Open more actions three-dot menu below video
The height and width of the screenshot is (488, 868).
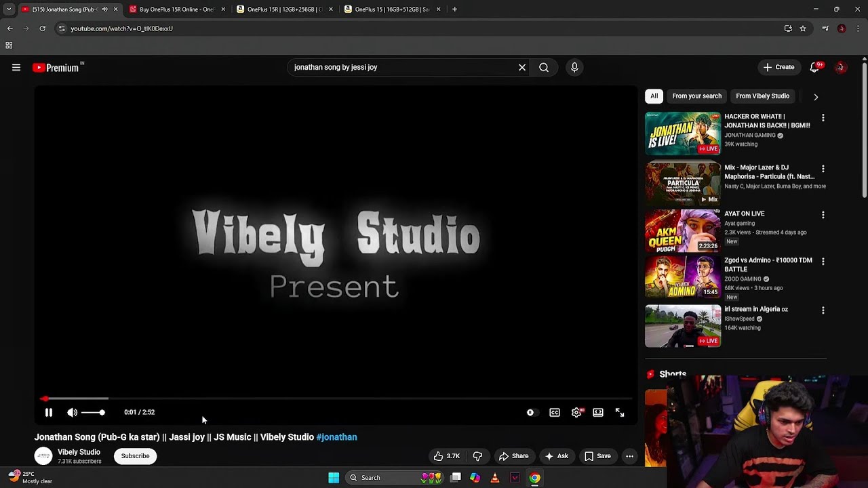click(629, 456)
